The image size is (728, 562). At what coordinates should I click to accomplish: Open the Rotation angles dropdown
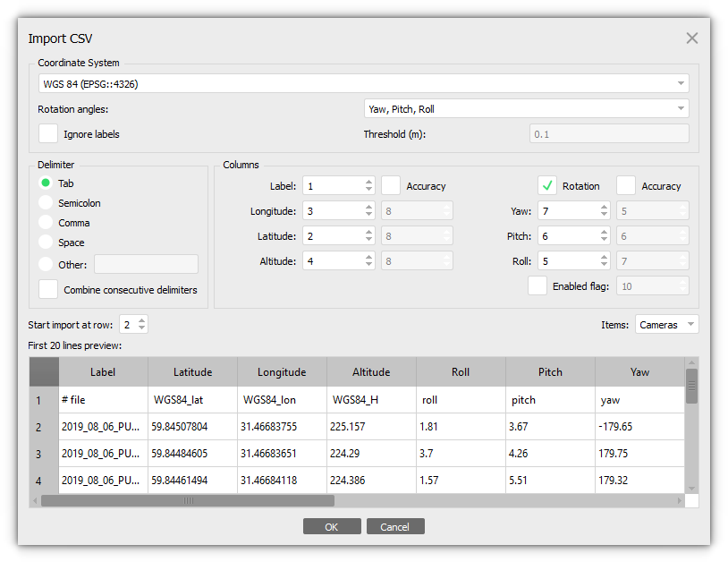click(526, 108)
